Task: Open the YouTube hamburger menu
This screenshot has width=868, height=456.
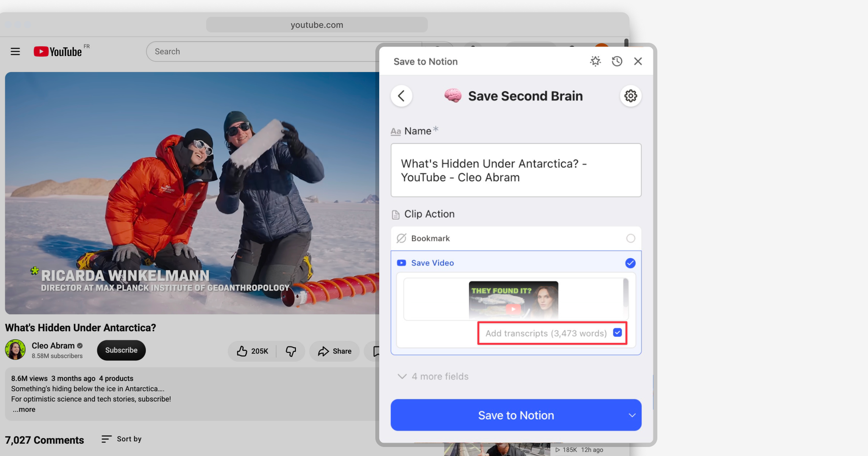Action: [15, 51]
